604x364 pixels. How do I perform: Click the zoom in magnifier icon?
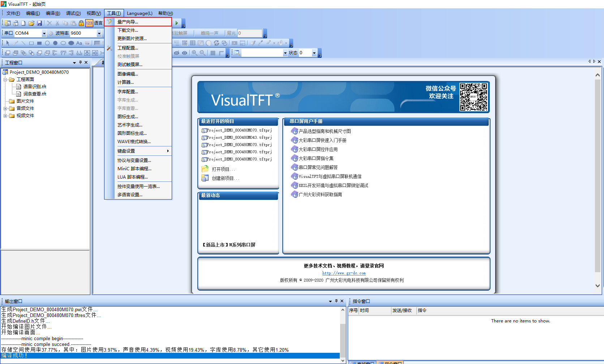click(194, 53)
